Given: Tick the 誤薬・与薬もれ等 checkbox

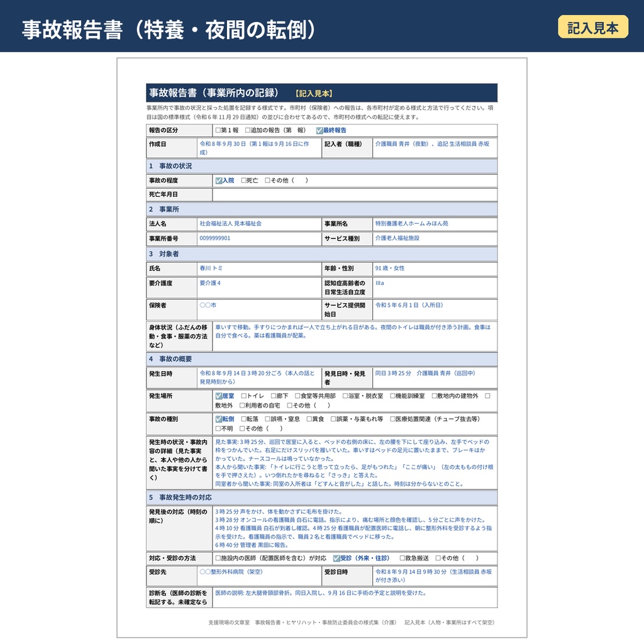Looking at the screenshot, I should tap(333, 419).
